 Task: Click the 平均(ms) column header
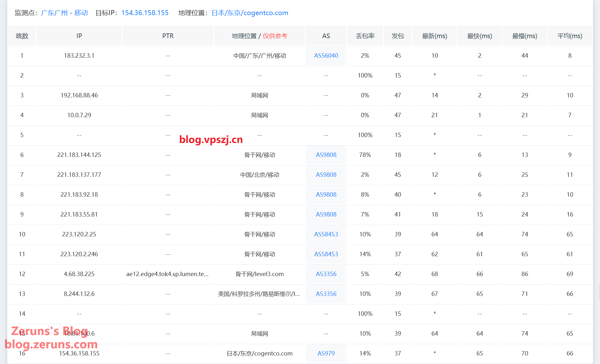pos(569,36)
